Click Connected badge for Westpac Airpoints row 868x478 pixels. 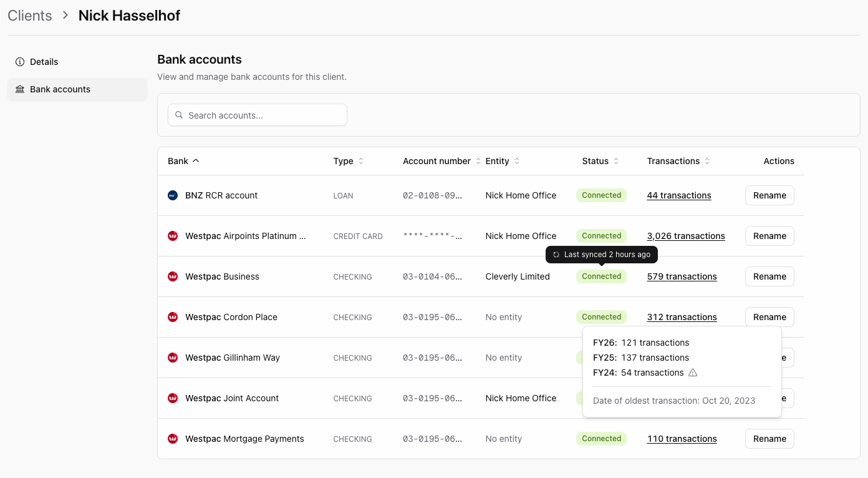click(601, 236)
